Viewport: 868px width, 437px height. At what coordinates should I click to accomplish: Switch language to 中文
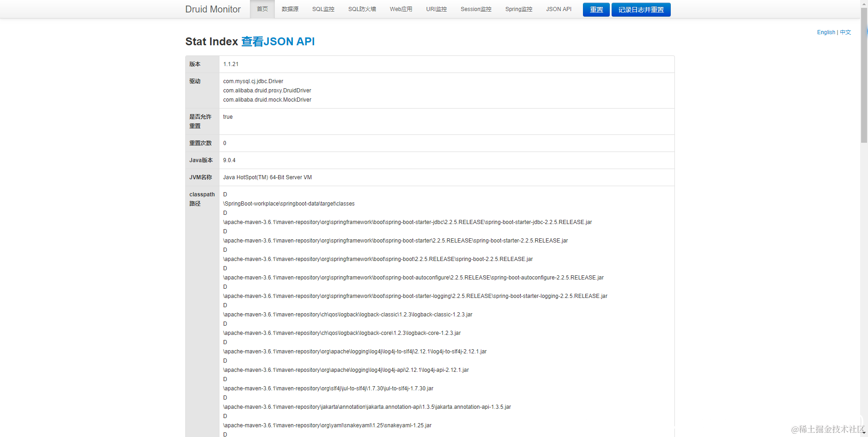(845, 32)
